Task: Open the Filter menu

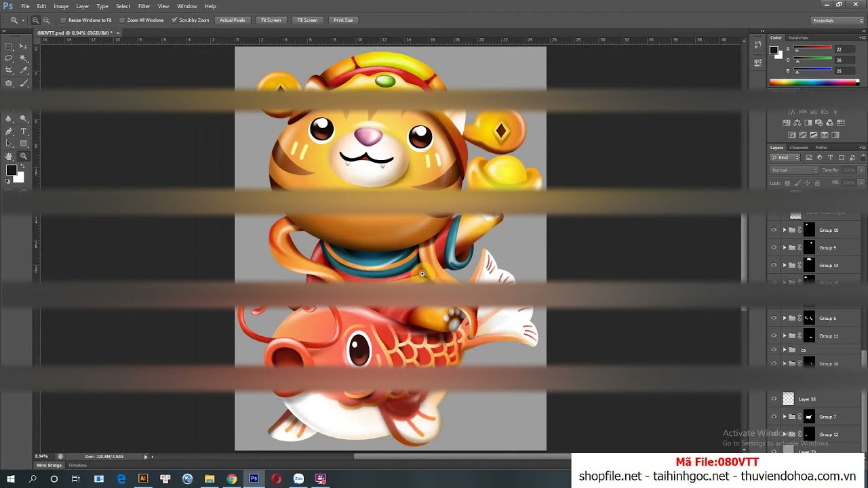Action: point(144,6)
